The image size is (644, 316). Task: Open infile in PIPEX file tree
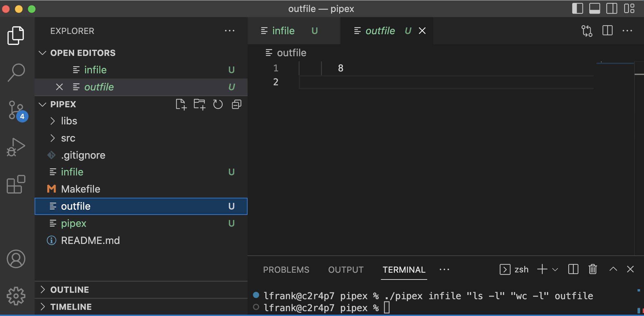[141, 172]
